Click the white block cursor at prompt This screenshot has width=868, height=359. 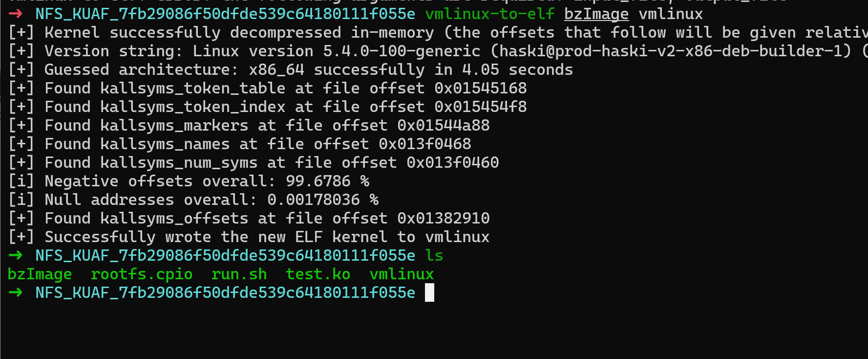click(429, 292)
